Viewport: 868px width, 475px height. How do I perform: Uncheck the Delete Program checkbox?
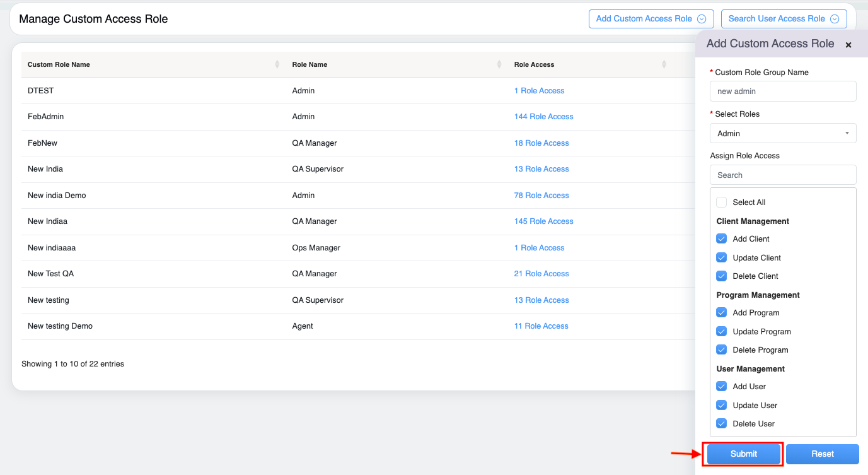[722, 350]
